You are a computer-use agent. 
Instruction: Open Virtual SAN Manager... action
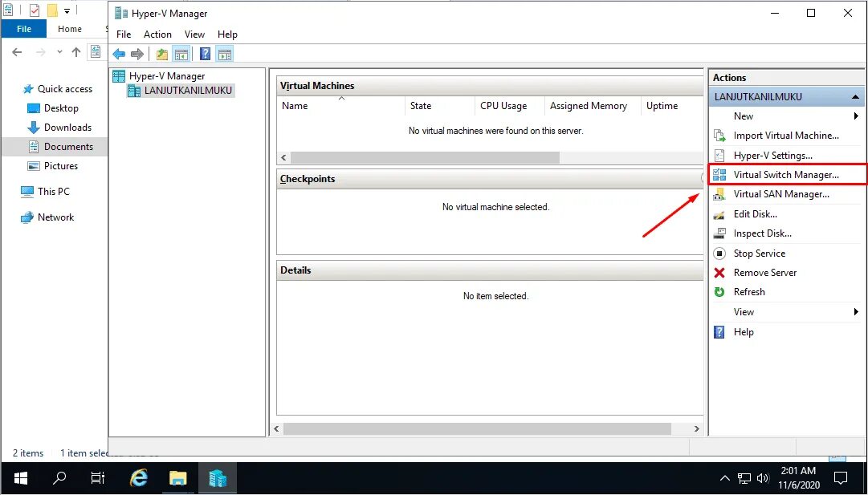tap(781, 194)
